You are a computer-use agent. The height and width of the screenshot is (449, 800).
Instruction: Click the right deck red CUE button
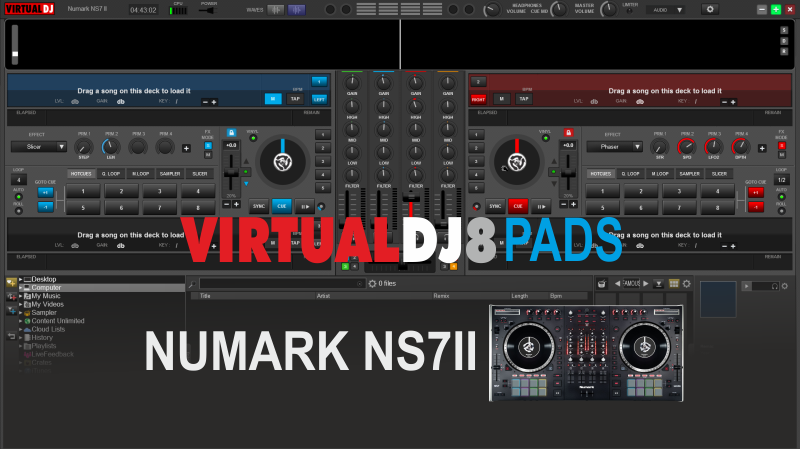point(518,206)
